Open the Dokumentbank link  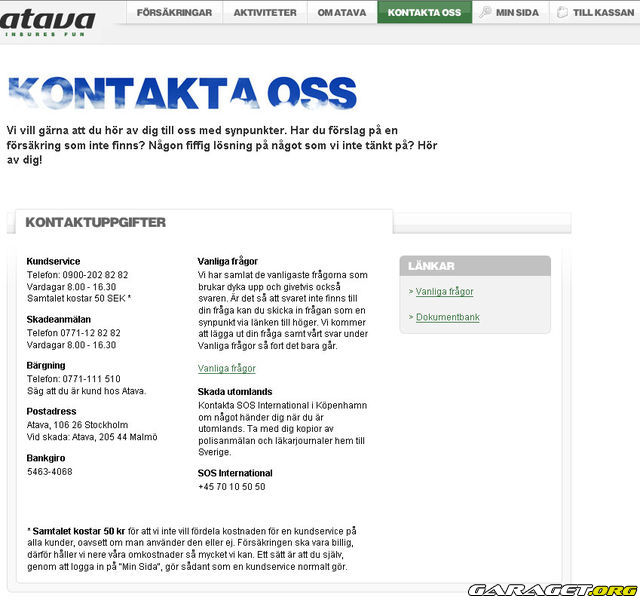(x=447, y=317)
